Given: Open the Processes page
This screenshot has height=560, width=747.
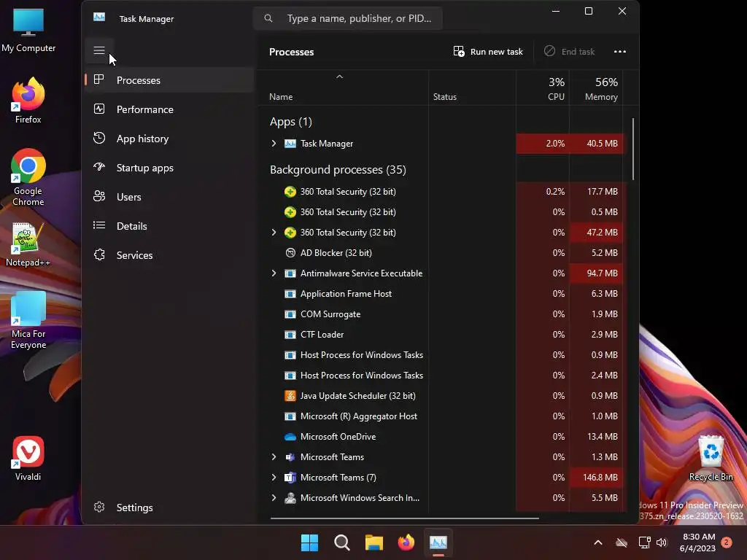Looking at the screenshot, I should point(169,80).
